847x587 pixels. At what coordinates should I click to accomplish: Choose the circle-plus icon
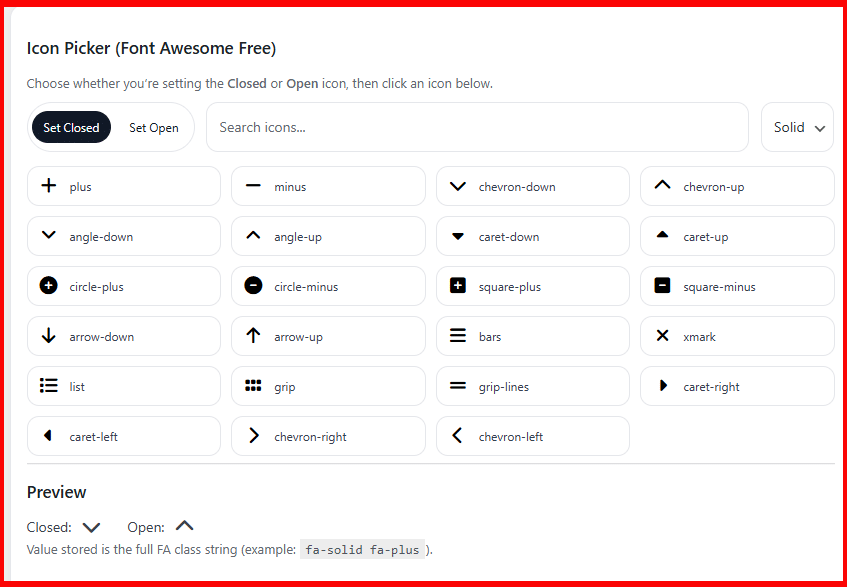pos(123,286)
